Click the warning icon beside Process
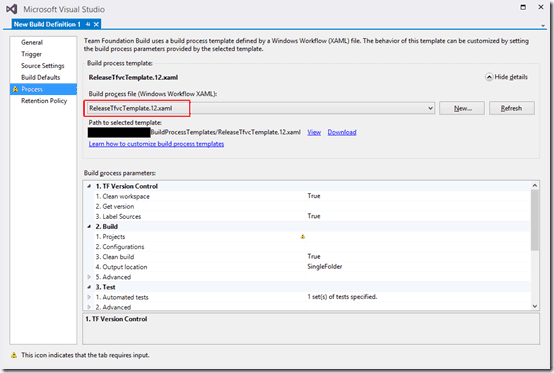 [x=15, y=89]
